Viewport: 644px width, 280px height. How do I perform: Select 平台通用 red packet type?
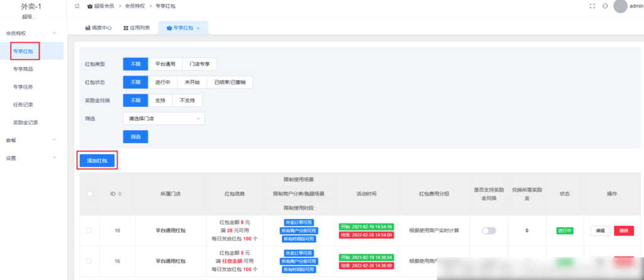click(x=165, y=64)
